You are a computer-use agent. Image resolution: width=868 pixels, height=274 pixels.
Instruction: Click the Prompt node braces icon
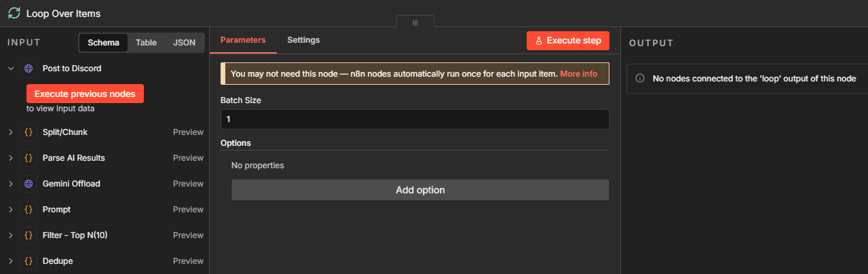[x=29, y=210]
